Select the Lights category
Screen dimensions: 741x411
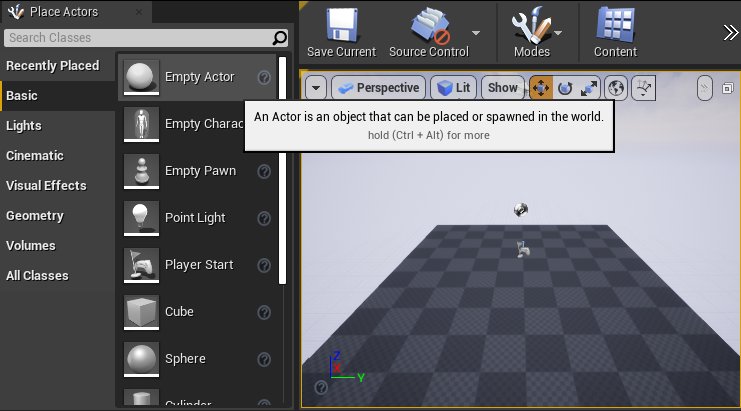point(24,126)
